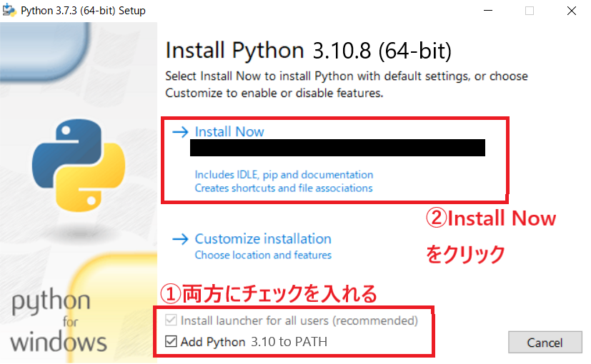Click the Python installer icon in the title bar

tap(9, 11)
